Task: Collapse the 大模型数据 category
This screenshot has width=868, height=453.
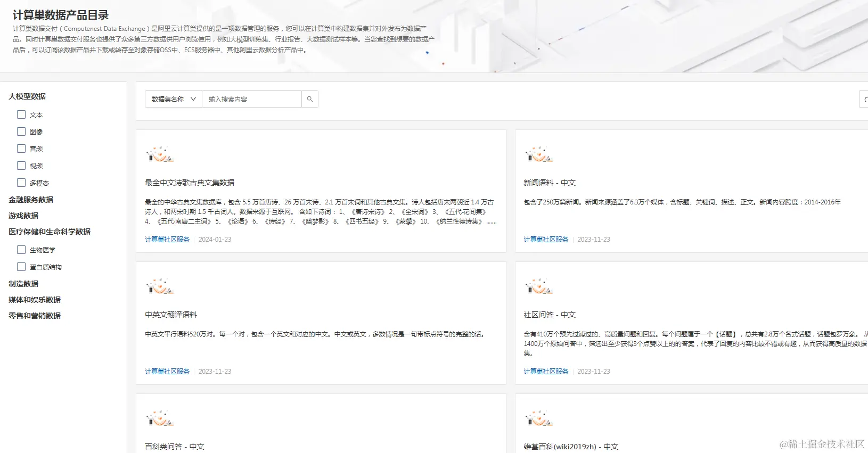Action: 27,96
